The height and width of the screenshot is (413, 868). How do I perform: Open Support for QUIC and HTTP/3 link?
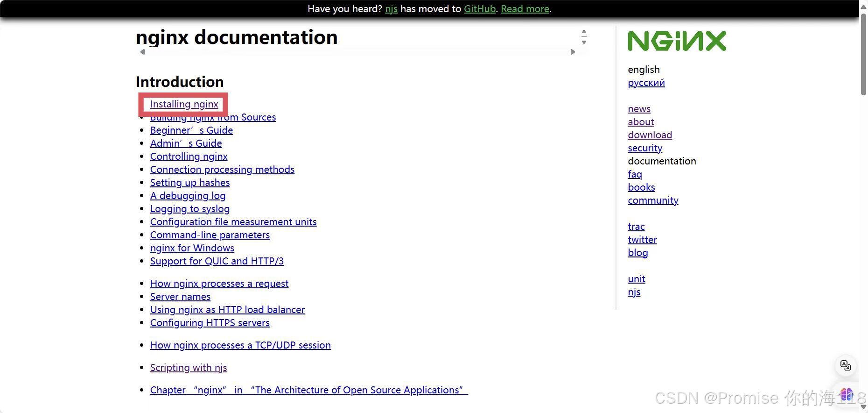pyautogui.click(x=217, y=261)
